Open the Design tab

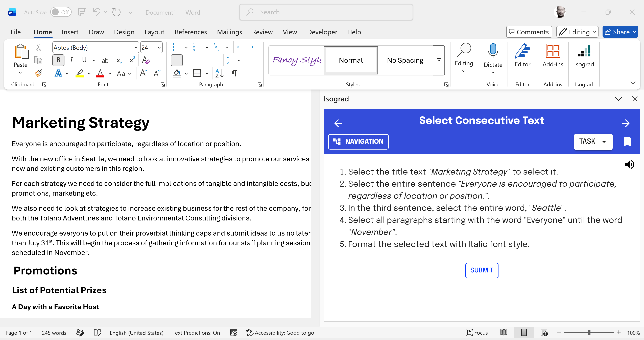coord(124,32)
